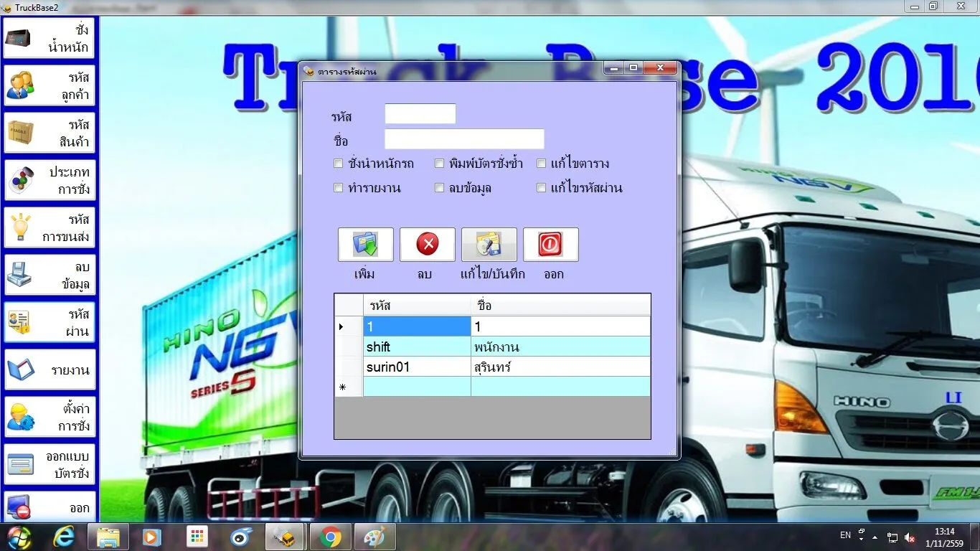Open the ออกแบบบัตรชั่ง ticket design sidebar button

pos(49,465)
